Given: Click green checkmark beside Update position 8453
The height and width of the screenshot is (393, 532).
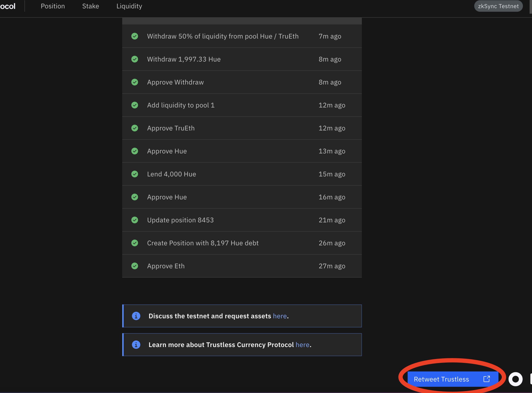Looking at the screenshot, I should point(135,220).
